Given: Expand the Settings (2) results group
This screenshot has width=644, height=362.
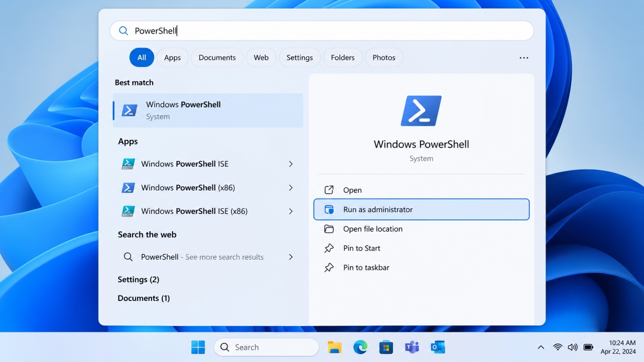Looking at the screenshot, I should click(x=138, y=280).
